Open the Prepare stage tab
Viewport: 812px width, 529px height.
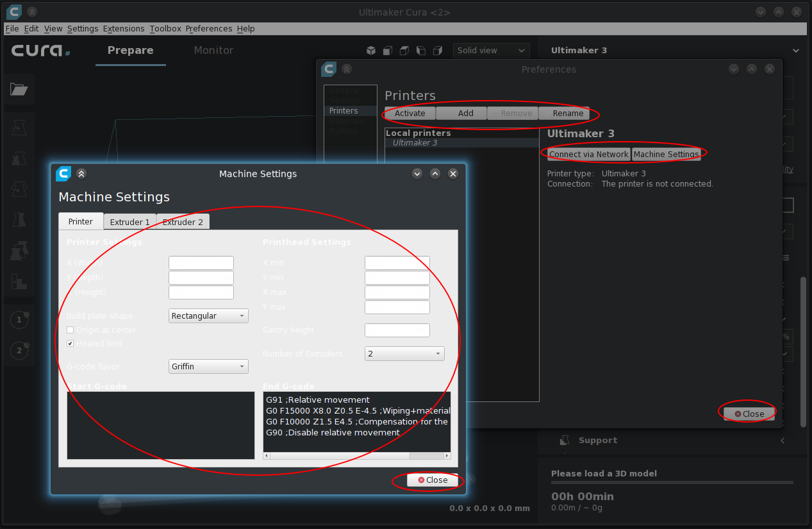(131, 51)
